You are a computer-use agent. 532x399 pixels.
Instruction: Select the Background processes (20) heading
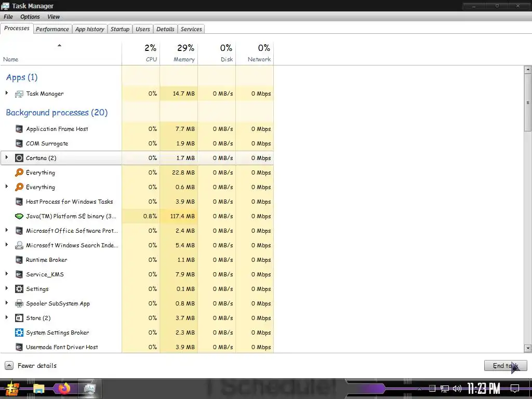tap(57, 113)
